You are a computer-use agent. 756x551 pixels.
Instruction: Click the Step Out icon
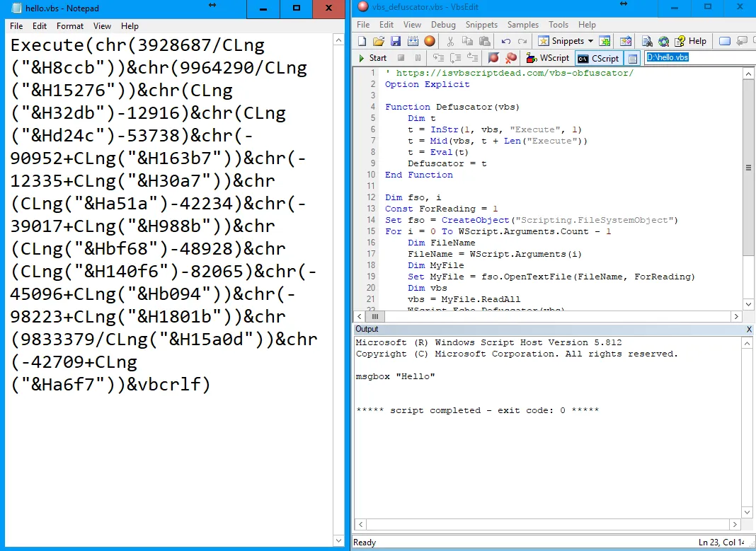(473, 58)
